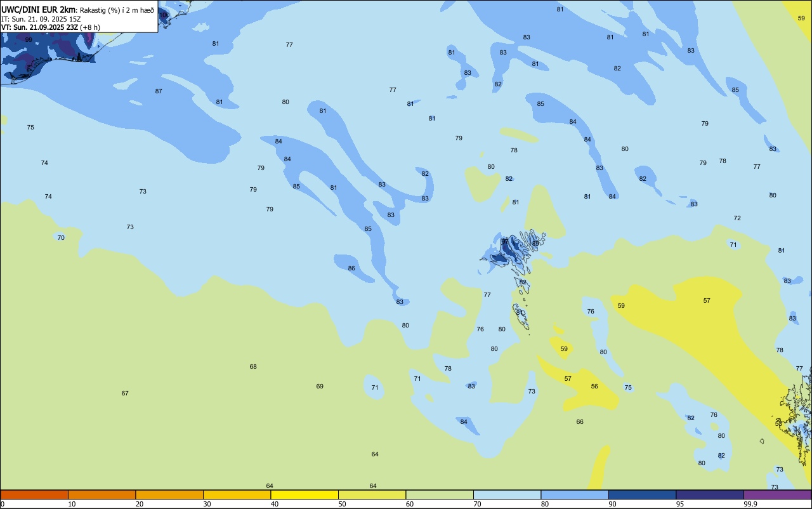
Task: Select the 30–40 amber legend segment
Action: [x=237, y=494]
